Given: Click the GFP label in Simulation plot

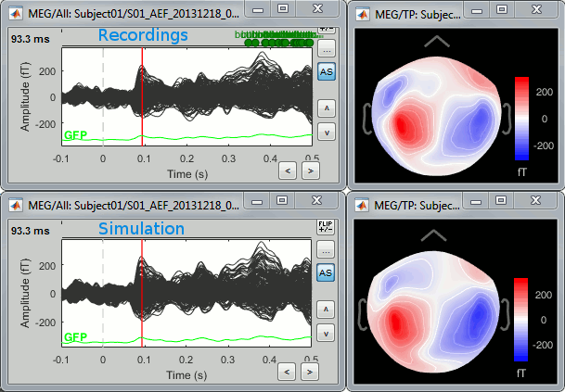Looking at the screenshot, I should click(x=75, y=336).
